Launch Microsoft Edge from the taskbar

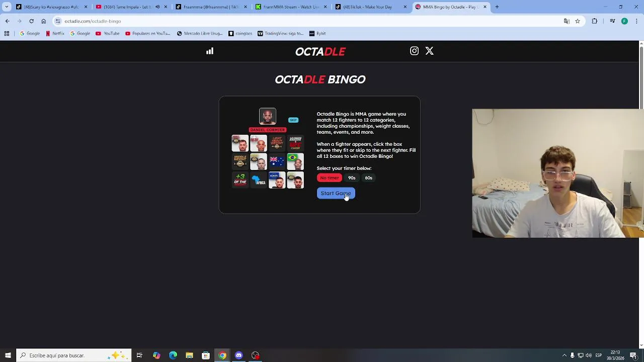click(x=173, y=355)
